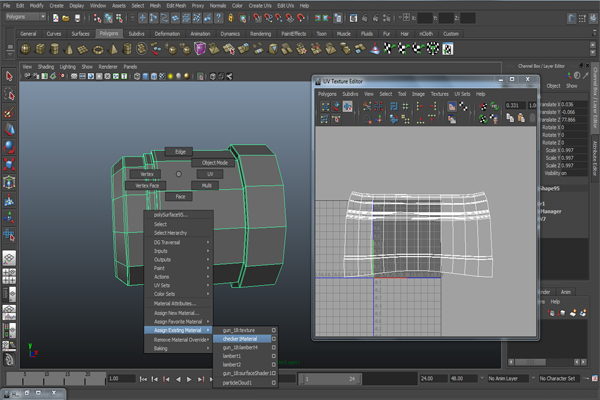600x400 pixels.
Task: Select the Lasso tool in toolbox
Action: 9,94
